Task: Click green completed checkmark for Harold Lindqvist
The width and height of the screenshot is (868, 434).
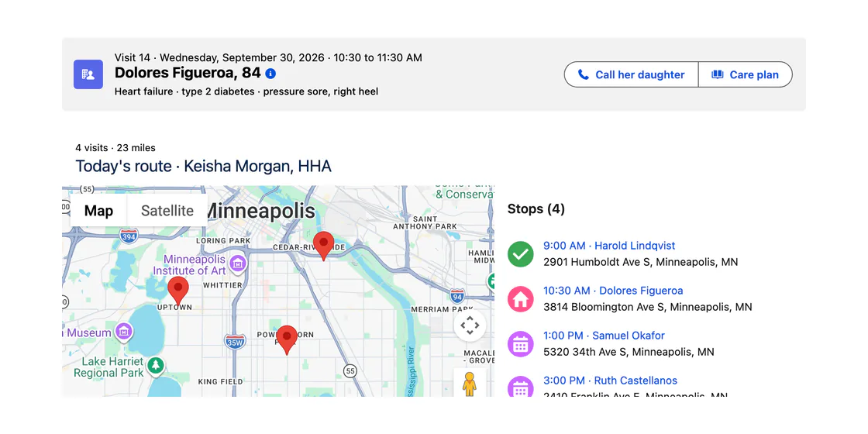Action: 520,254
